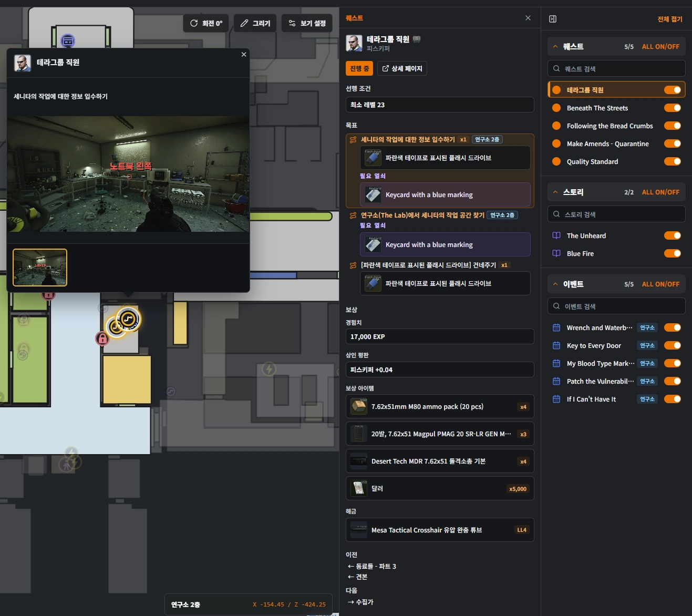Collapse the 퀘스트 section chevron
This screenshot has width=692, height=616.
[x=555, y=46]
